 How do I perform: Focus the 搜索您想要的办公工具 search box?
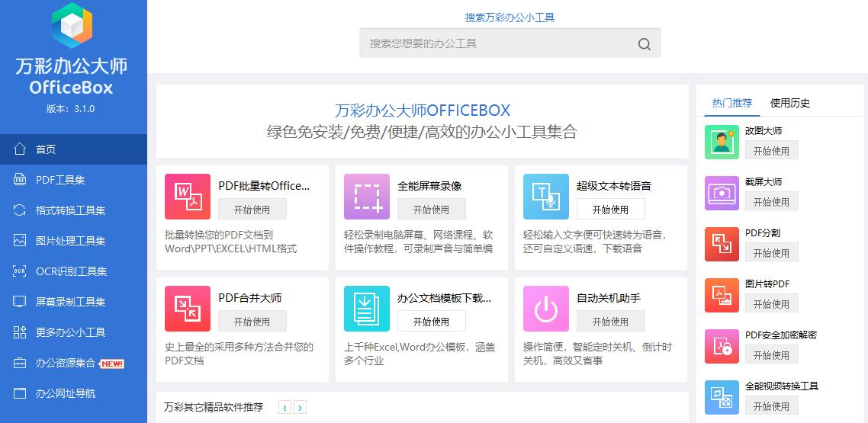click(510, 43)
